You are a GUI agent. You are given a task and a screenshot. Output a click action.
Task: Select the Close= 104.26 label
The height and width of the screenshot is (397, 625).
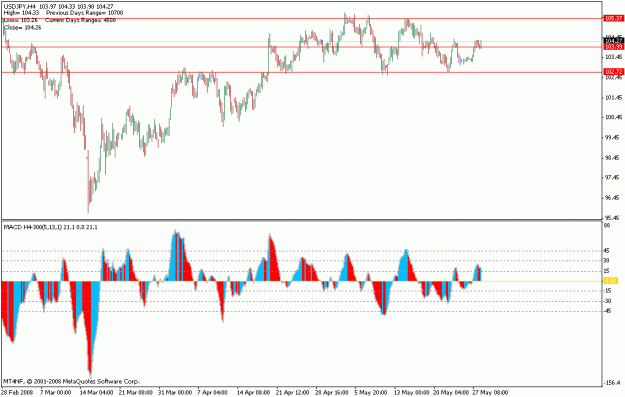tap(22, 28)
